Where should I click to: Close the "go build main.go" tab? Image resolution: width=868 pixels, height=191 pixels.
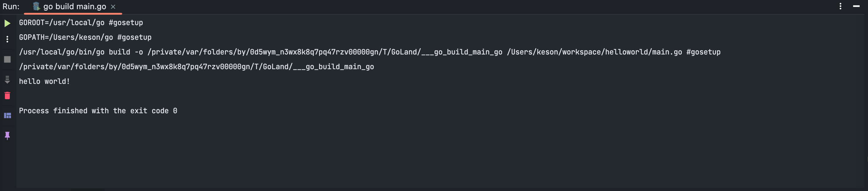coord(113,7)
